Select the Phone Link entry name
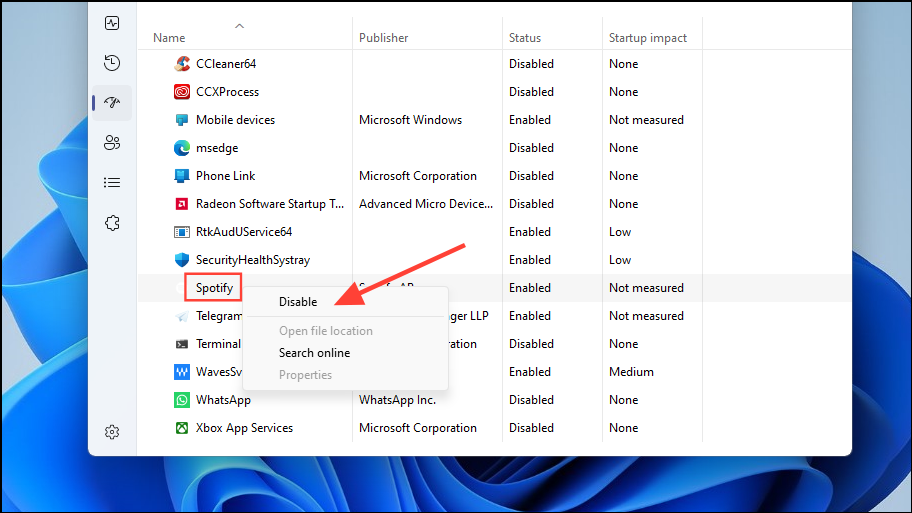Viewport: 912px width, 513px height. tap(226, 176)
